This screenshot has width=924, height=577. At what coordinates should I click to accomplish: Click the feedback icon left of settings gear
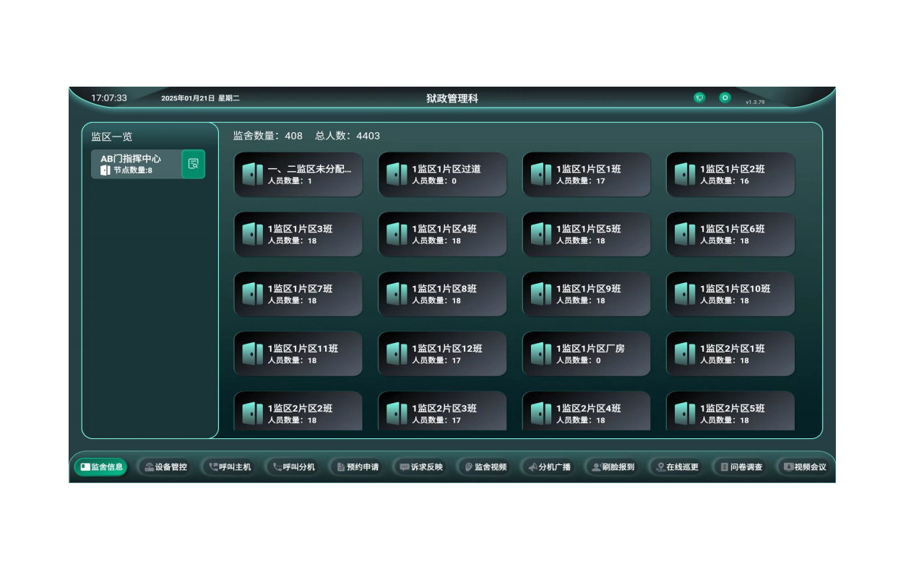point(699,98)
